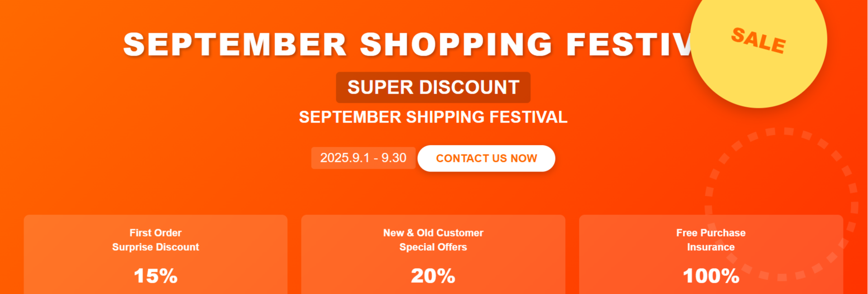Click the Free Purchase heading
This screenshot has width=868, height=294.
coord(711,233)
